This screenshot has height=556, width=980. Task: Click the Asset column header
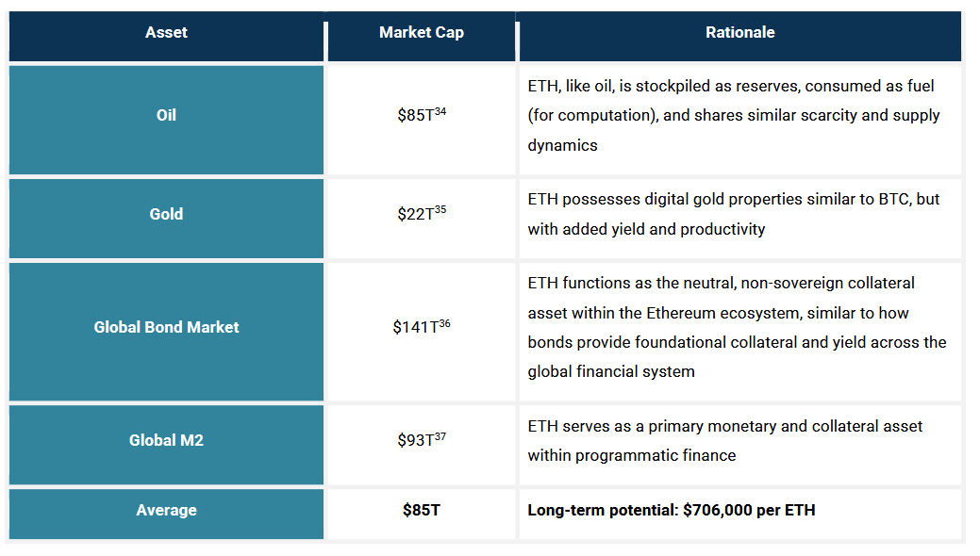coord(166,33)
